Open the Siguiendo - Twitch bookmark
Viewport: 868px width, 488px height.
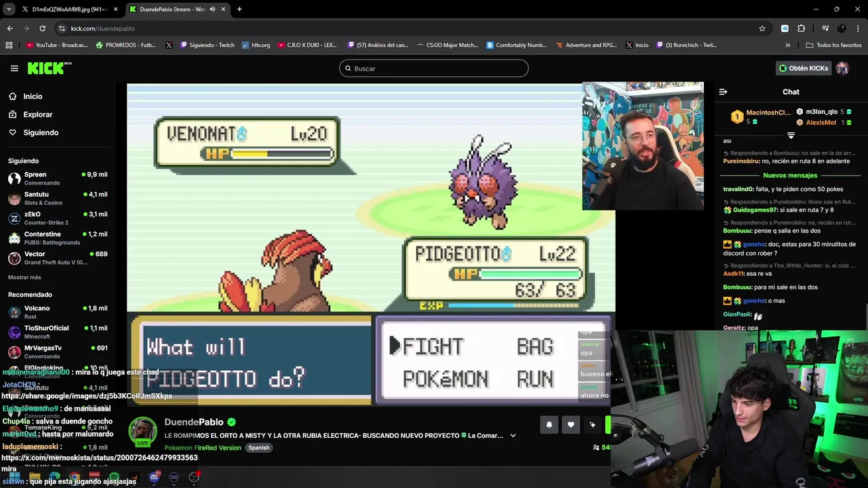pos(207,45)
